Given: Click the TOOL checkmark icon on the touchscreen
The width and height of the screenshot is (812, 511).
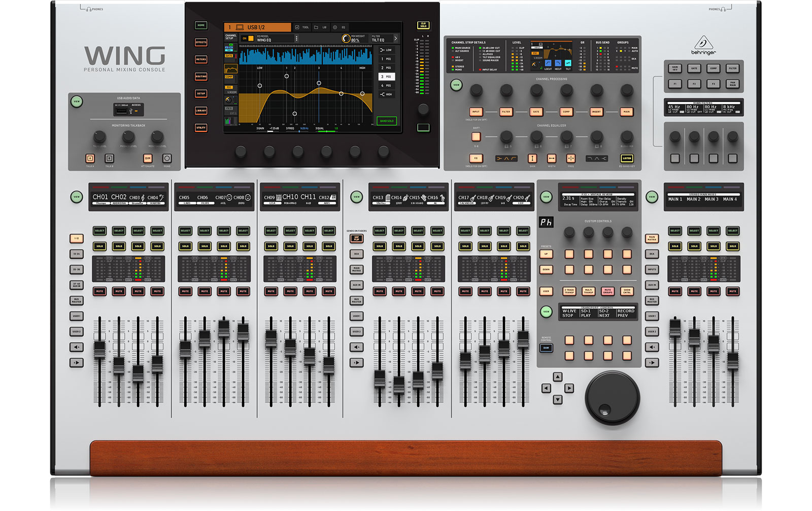Looking at the screenshot, I should coord(297,27).
